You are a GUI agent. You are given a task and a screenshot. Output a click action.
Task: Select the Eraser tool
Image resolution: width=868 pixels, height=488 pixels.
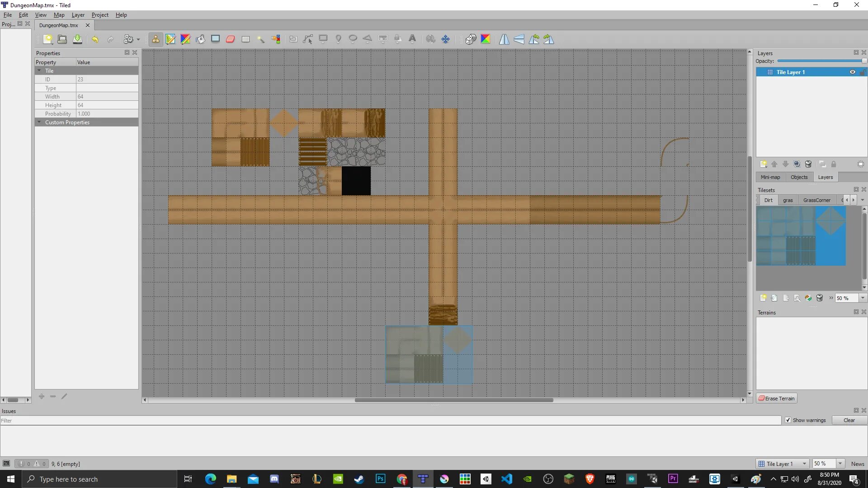[230, 39]
